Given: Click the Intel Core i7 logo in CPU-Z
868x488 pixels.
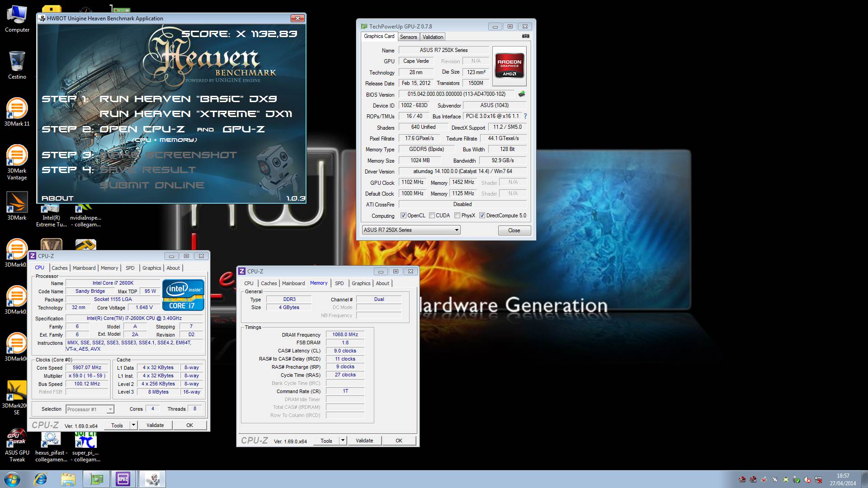Looking at the screenshot, I should 183,296.
